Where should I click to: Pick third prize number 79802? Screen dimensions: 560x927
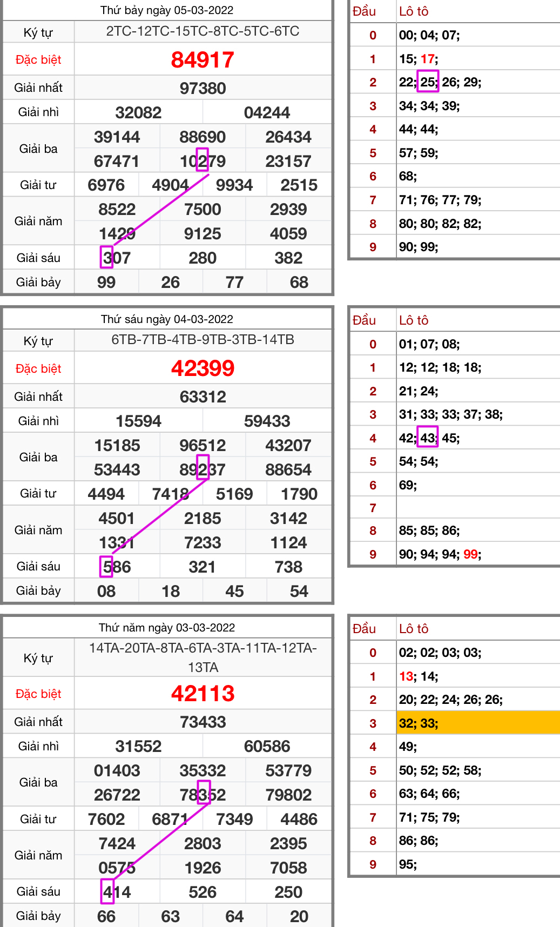click(288, 795)
